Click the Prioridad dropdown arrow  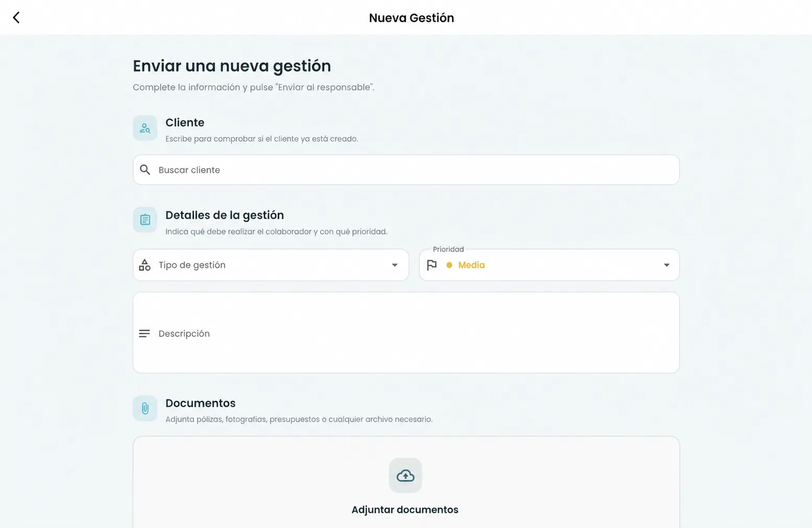tap(666, 265)
